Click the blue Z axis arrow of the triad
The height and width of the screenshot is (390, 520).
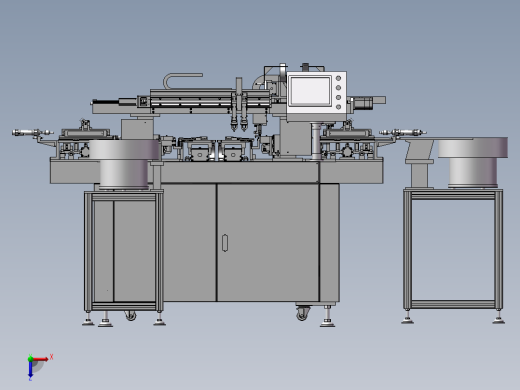[x=30, y=370]
